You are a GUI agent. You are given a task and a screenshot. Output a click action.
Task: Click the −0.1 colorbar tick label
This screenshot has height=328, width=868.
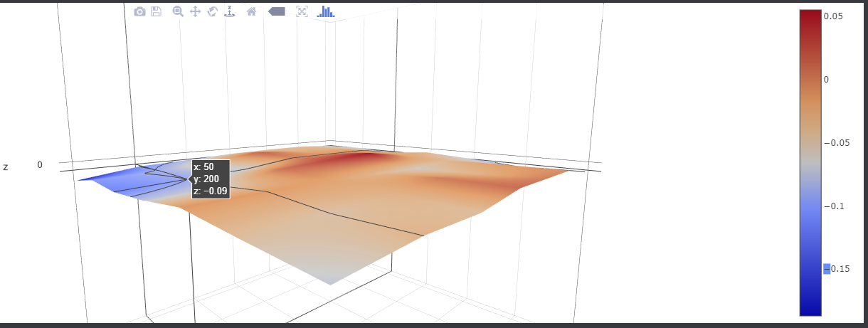(x=834, y=206)
